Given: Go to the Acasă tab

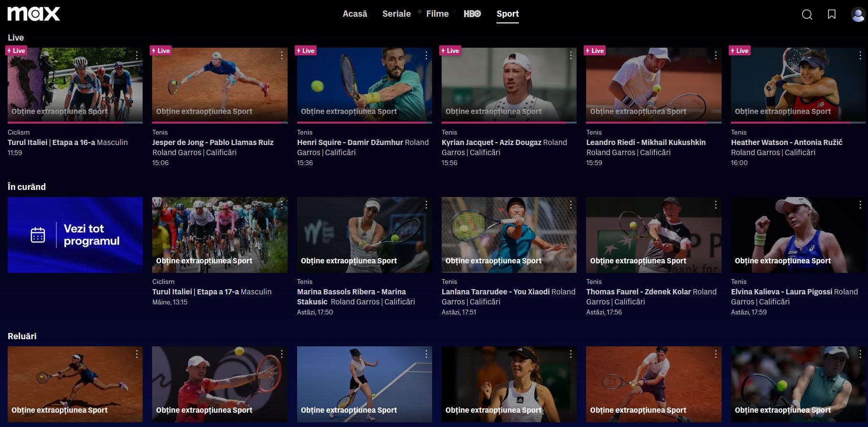Looking at the screenshot, I should (355, 14).
